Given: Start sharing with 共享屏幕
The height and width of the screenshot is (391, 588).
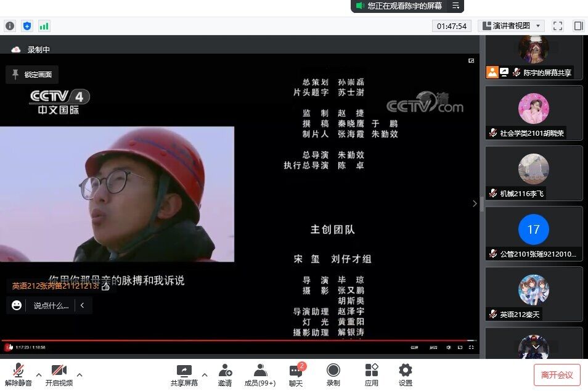Looking at the screenshot, I should point(184,374).
